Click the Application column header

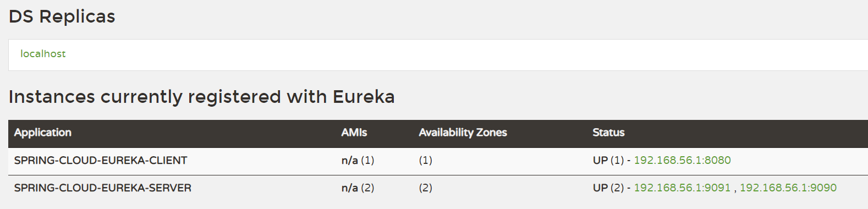click(43, 133)
